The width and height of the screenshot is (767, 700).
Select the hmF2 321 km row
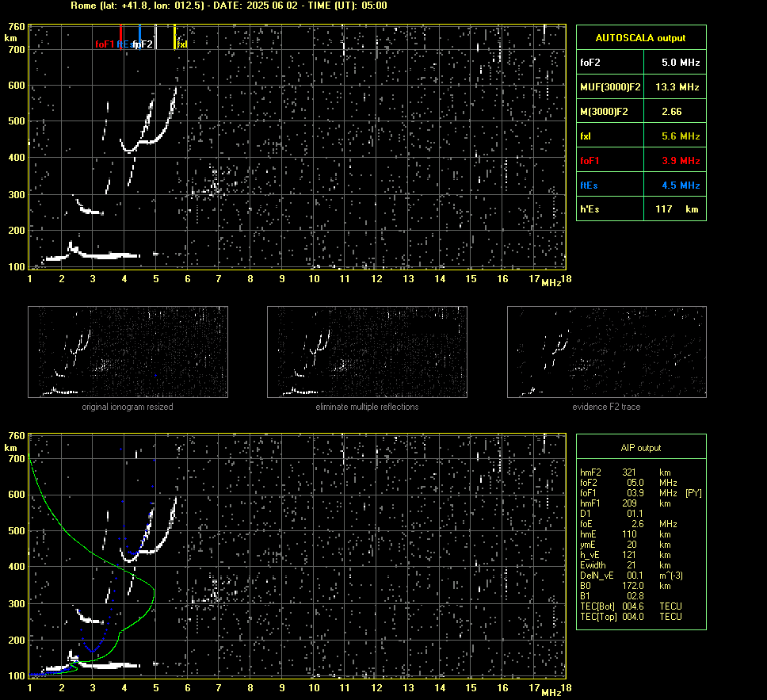(x=626, y=472)
